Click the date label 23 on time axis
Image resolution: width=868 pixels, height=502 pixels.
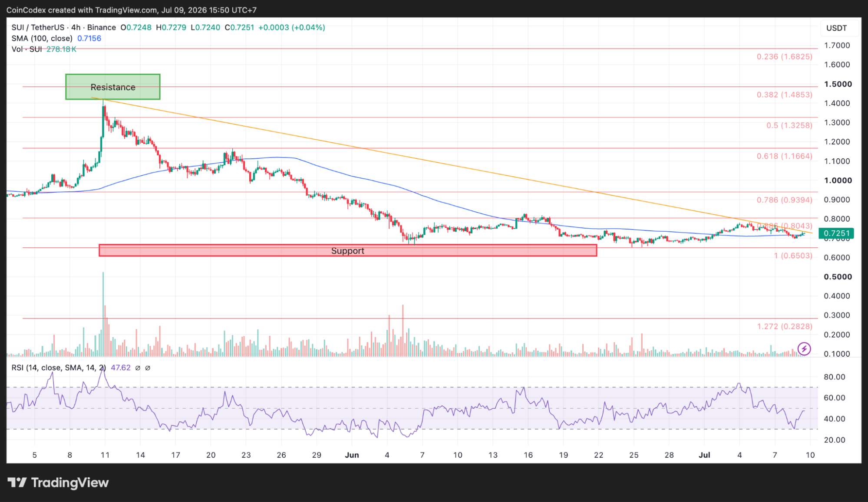point(246,455)
